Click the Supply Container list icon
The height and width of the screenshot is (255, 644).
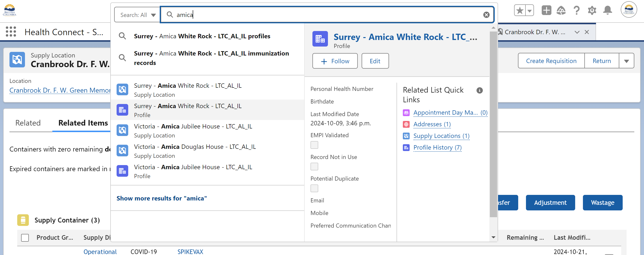[x=23, y=220]
